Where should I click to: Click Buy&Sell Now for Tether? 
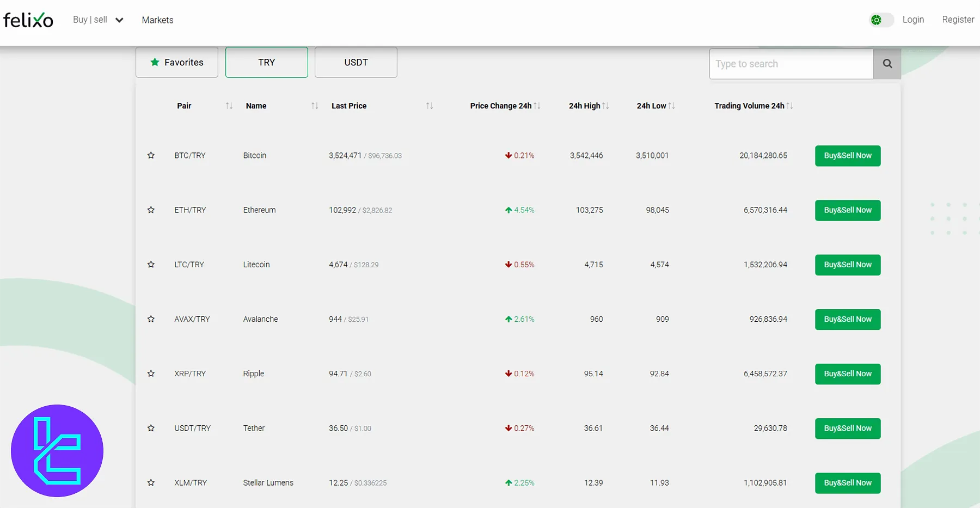pos(848,428)
